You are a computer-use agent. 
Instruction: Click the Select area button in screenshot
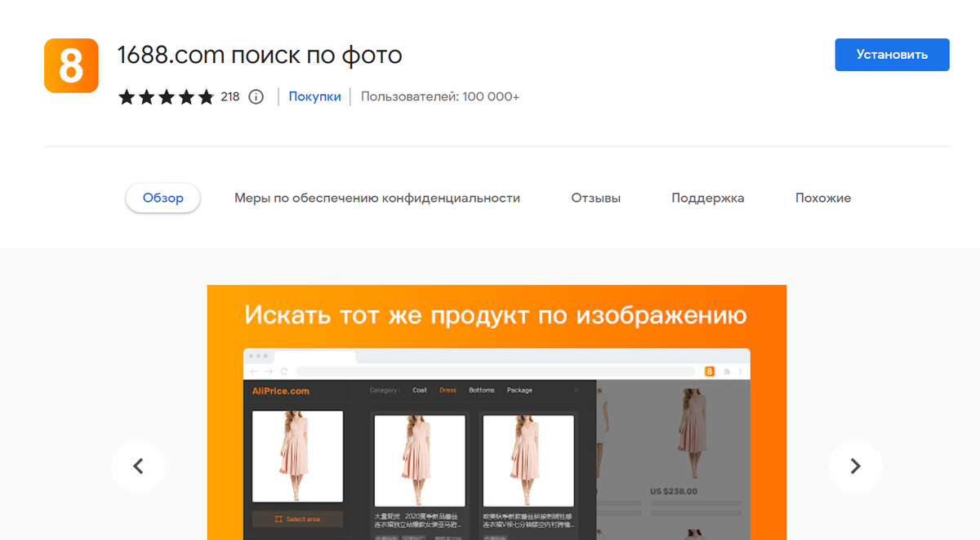[297, 519]
